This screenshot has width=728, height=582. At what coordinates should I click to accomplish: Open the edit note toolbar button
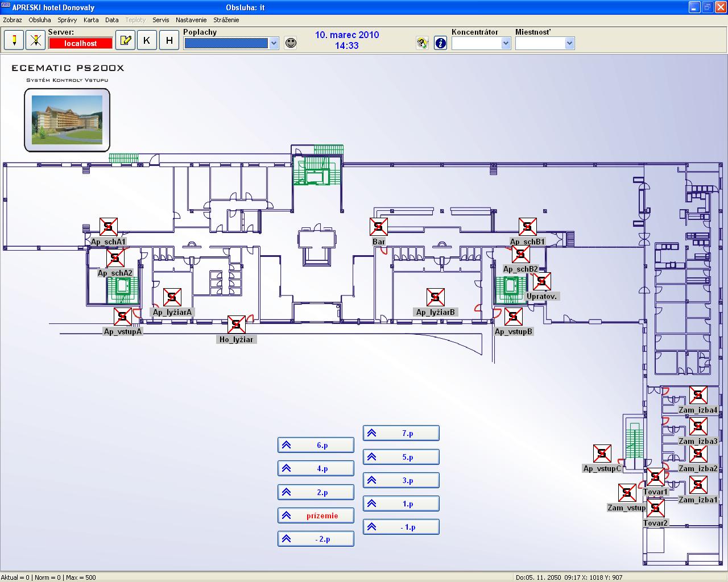(x=125, y=40)
